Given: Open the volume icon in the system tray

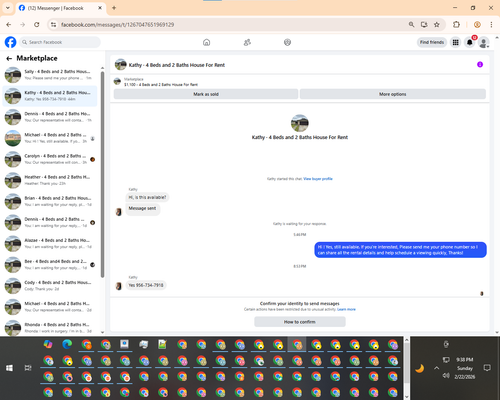Looking at the screenshot, I should [x=446, y=376].
